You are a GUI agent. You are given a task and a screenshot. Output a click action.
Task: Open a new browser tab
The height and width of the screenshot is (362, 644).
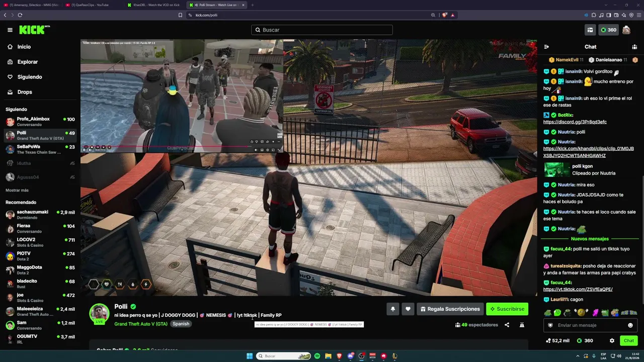pos(253,5)
